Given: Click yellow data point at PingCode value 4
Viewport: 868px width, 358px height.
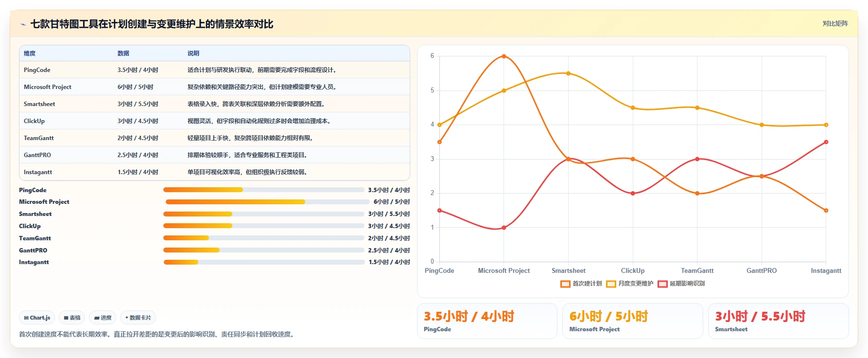Looking at the screenshot, I should 439,125.
